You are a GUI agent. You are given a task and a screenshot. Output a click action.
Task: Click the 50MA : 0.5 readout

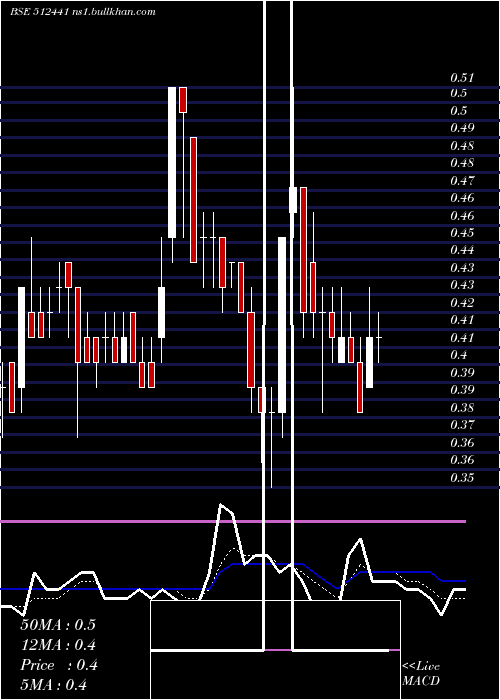(58, 625)
